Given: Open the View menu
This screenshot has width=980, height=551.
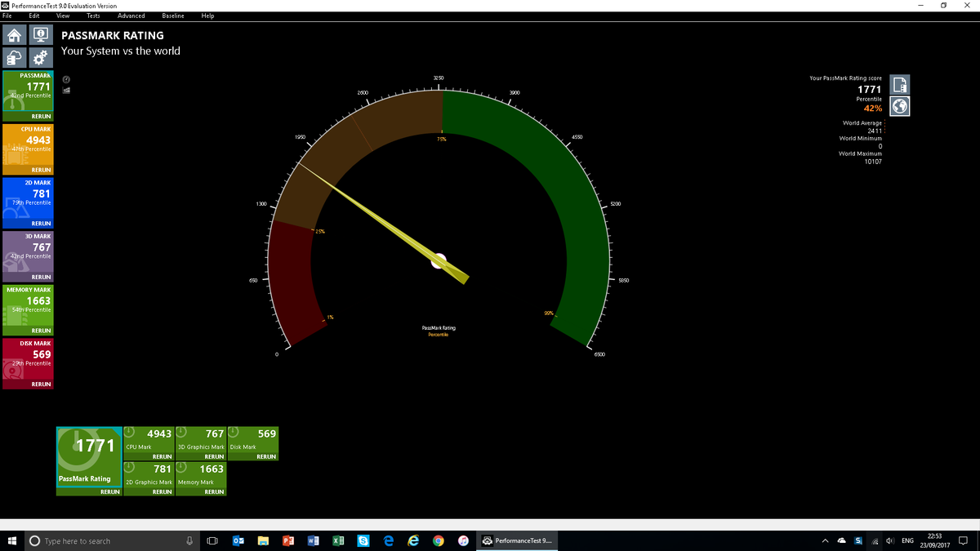Looking at the screenshot, I should (63, 16).
